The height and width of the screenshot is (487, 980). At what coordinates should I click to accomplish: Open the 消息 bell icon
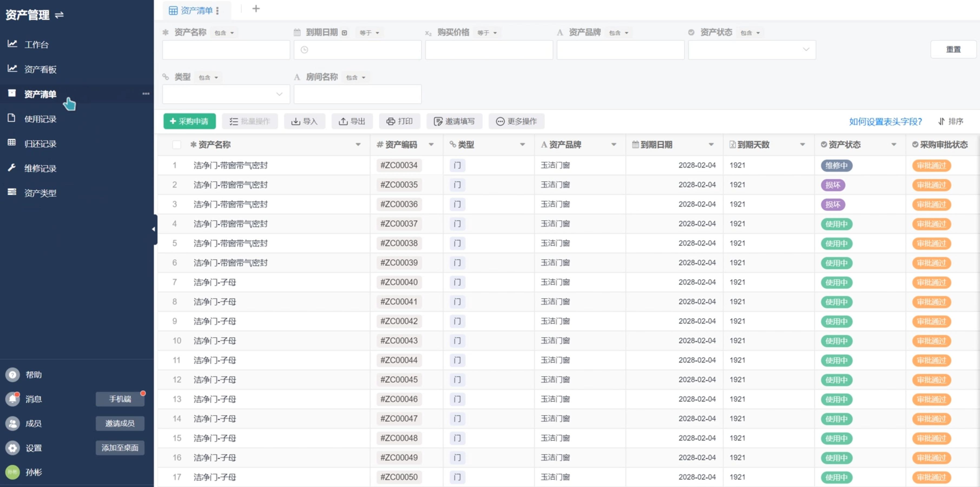[x=12, y=399]
